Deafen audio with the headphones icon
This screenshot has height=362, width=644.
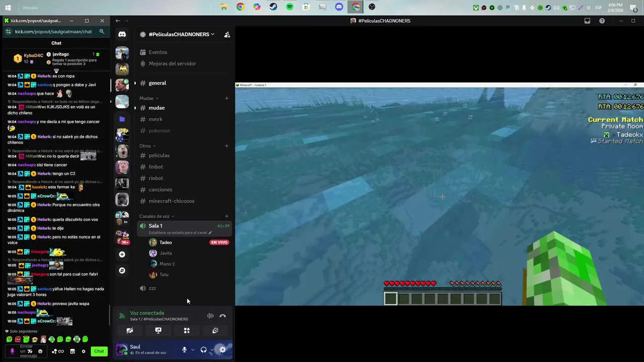(203, 350)
